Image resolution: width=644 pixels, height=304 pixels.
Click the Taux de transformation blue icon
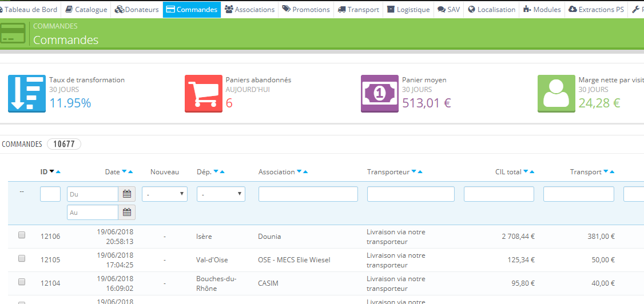point(27,94)
